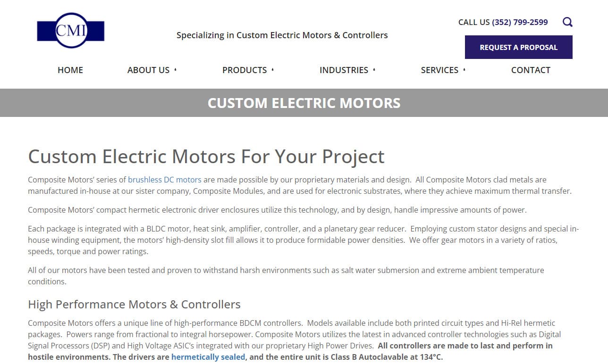The height and width of the screenshot is (364, 608).
Task: Expand the INDUSTRIES dropdown arrow
Action: click(x=374, y=70)
